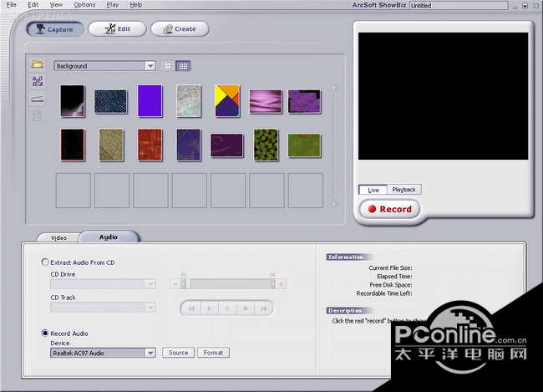Switch to large thumbnail view icon
The height and width of the screenshot is (392, 543).
[168, 66]
